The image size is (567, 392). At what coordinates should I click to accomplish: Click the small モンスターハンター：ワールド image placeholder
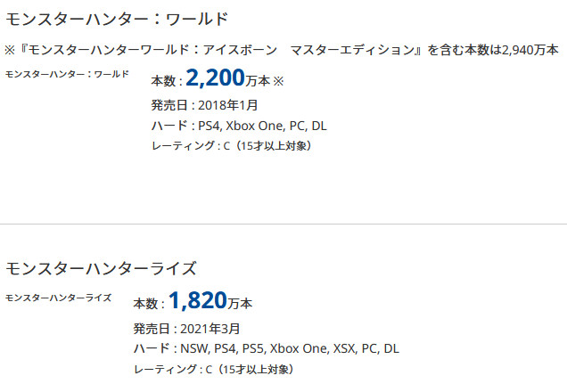click(x=67, y=73)
